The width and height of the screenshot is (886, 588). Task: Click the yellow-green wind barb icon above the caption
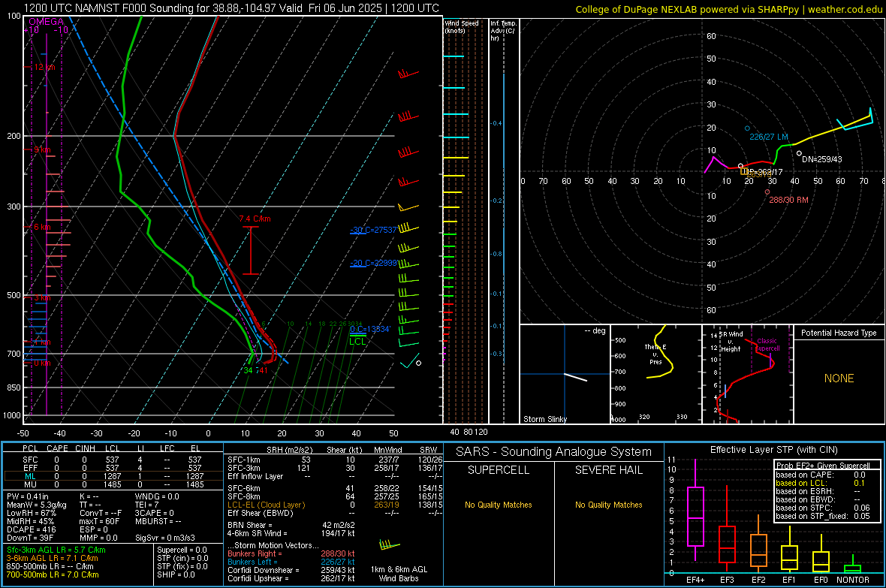390,545
